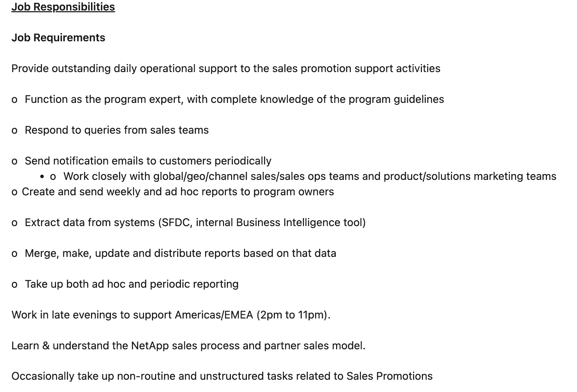
Task: Click the round dot bullet before 'Work closely'
Action: pyautogui.click(x=42, y=177)
